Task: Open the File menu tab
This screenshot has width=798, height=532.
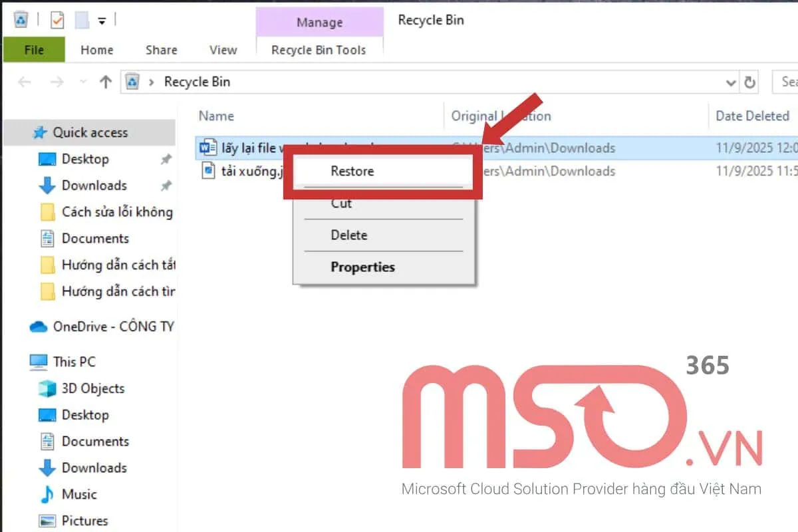Action: [34, 50]
